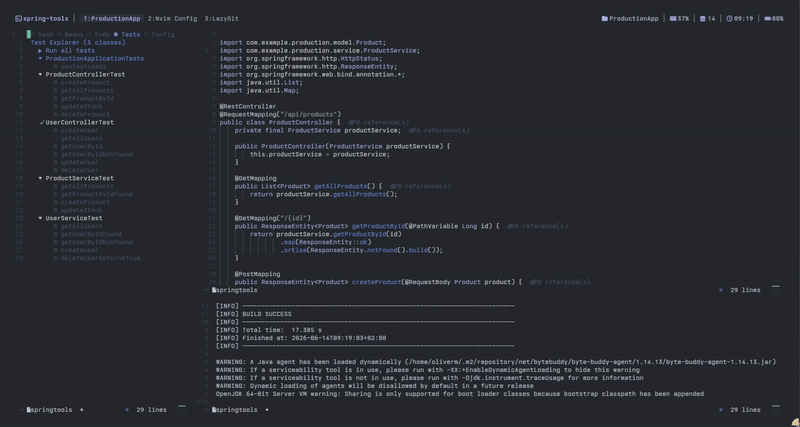Screen dimensions: 800x427
Task: Click the status square before deleteUserReturnsTrue
Action: (55, 258)
